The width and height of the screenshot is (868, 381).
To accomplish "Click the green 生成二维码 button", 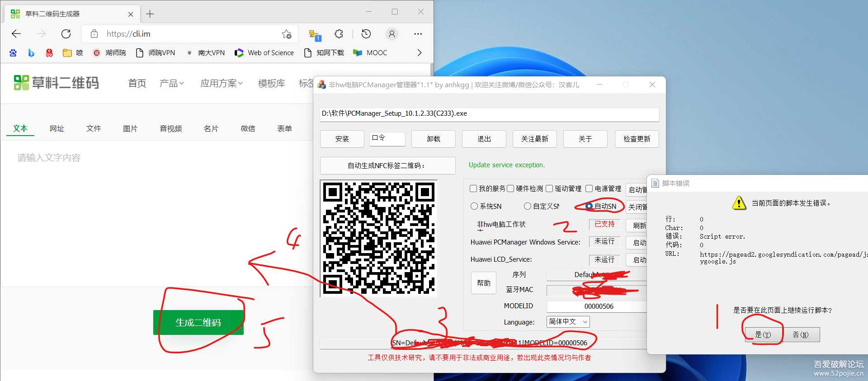I will [198, 322].
